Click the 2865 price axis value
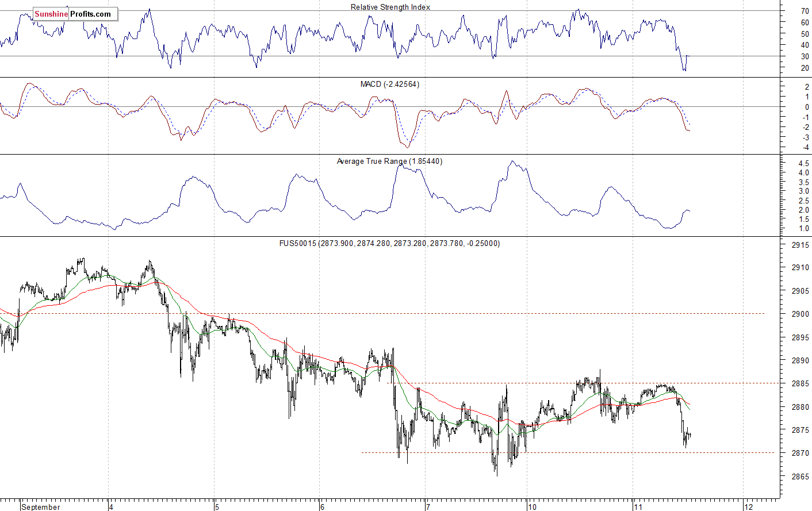 click(x=800, y=477)
